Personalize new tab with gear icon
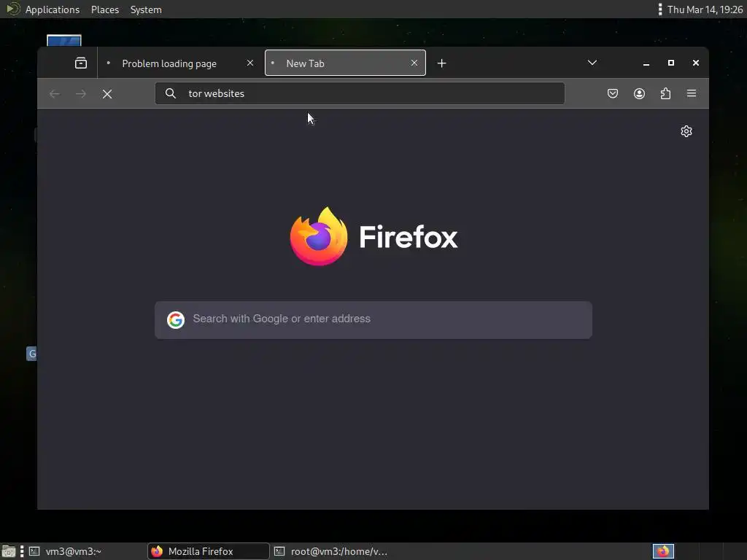The image size is (747, 560). 686,131
